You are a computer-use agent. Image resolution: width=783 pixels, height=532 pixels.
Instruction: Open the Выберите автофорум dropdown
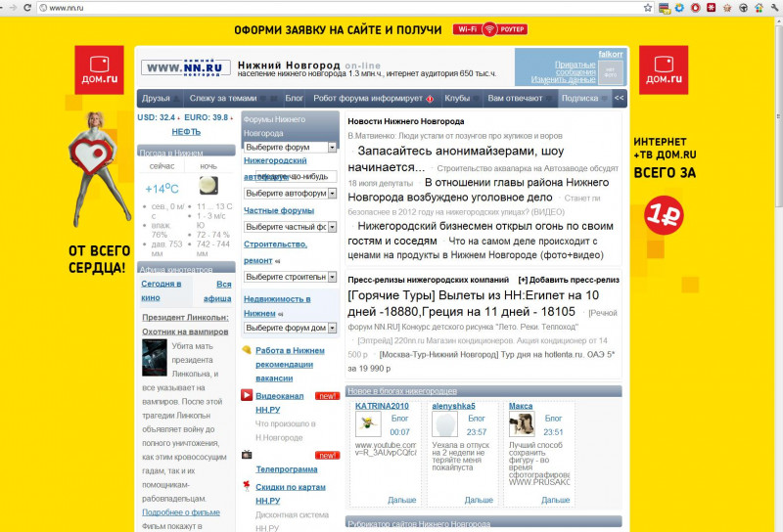pyautogui.click(x=290, y=193)
